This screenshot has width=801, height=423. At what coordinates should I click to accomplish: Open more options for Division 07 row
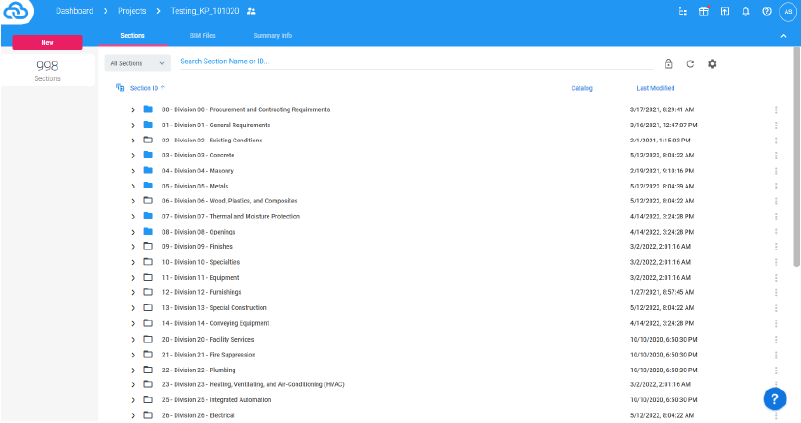tap(776, 217)
